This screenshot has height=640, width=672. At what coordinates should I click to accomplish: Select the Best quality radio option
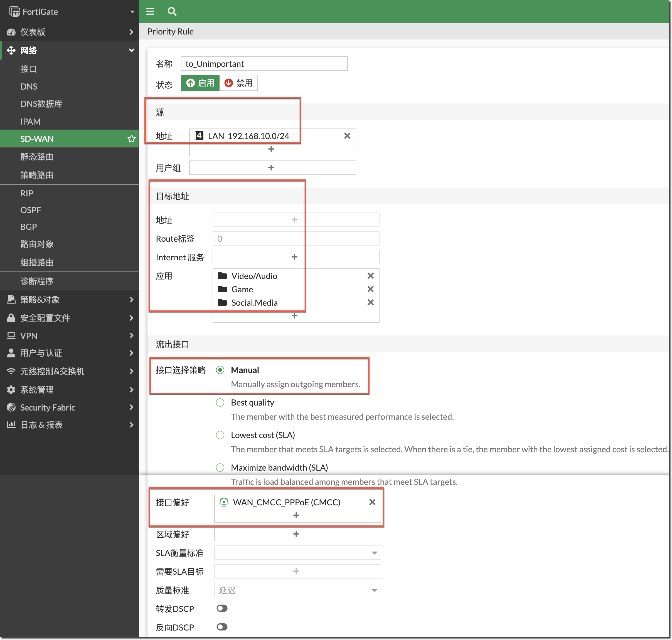coord(220,402)
